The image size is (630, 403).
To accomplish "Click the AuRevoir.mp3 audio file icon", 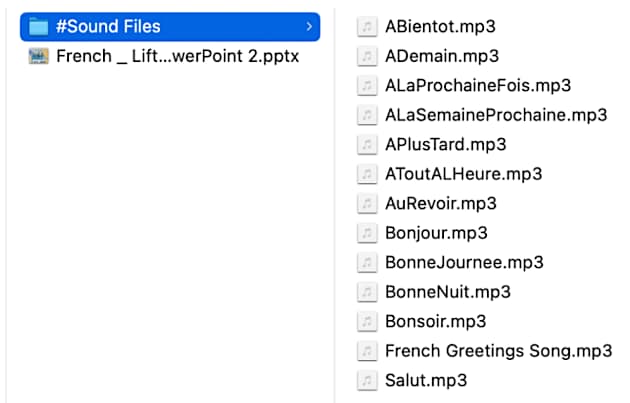I will point(368,204).
